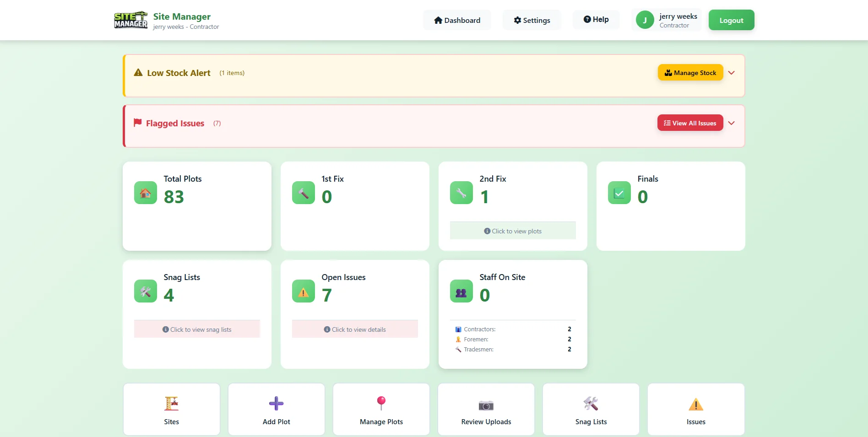
Task: Click the 2nd Fix wrench icon
Action: 461,193
